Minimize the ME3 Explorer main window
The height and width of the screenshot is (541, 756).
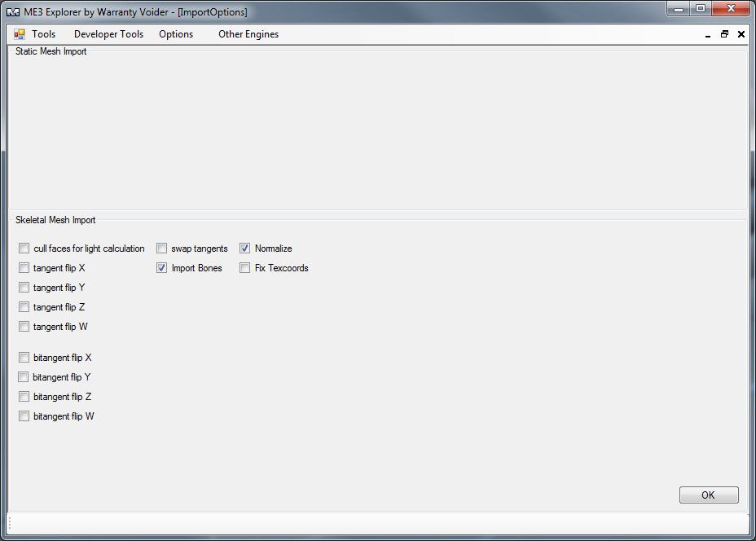pyautogui.click(x=679, y=9)
